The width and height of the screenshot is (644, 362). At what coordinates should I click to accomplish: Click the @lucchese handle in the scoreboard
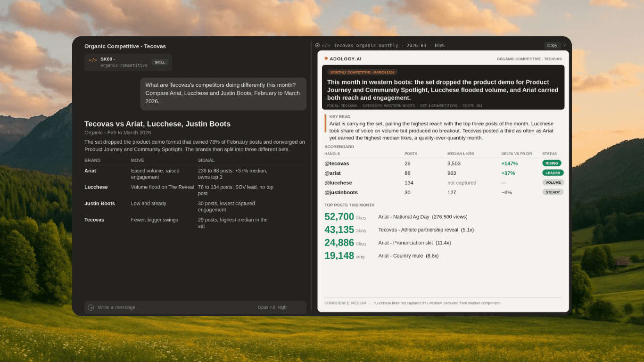(338, 182)
